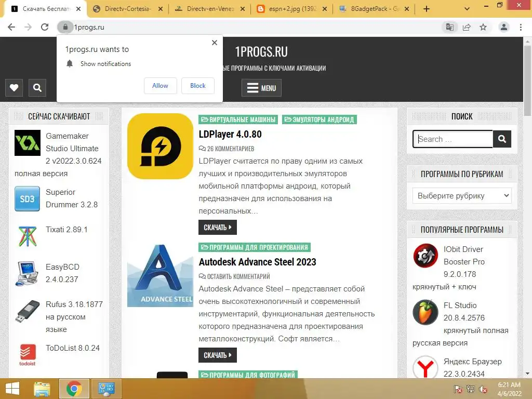532x399 pixels.
Task: Click the site search magnifier icon in header
Action: [x=37, y=88]
